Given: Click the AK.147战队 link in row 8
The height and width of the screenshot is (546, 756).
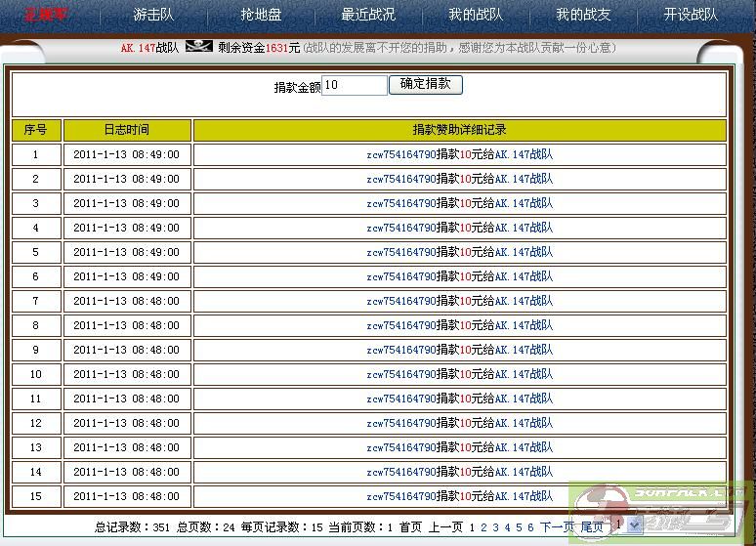Looking at the screenshot, I should point(524,325).
